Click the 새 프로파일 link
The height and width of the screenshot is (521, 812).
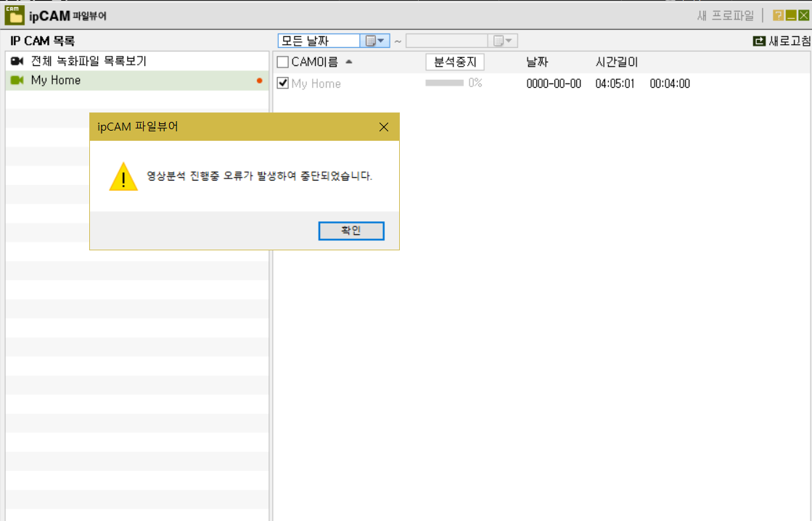726,15
